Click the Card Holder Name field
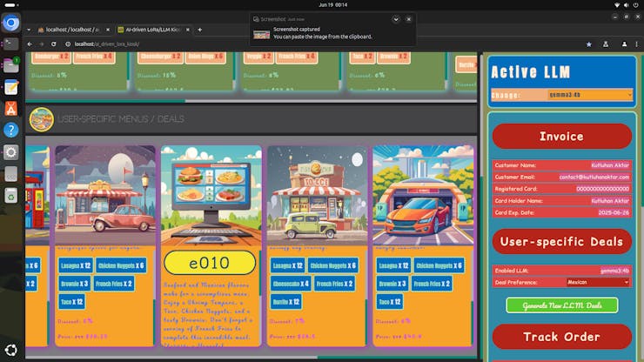The image size is (644, 362). coord(562,201)
